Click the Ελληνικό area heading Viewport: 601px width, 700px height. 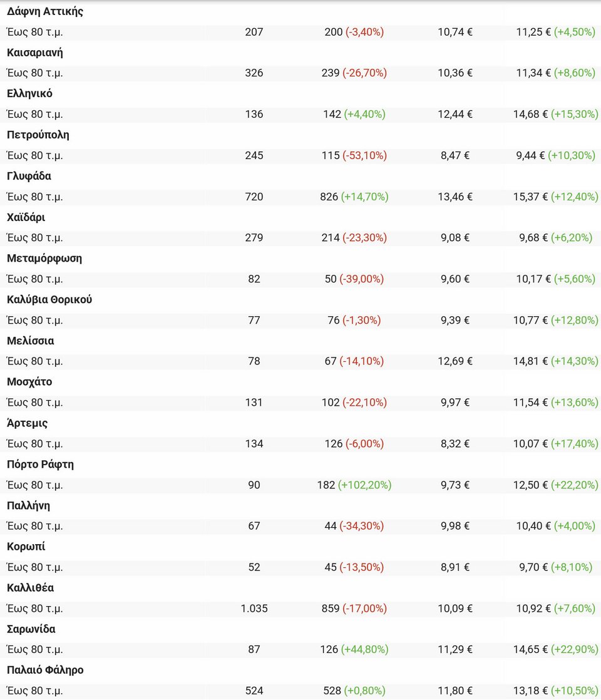click(x=29, y=94)
